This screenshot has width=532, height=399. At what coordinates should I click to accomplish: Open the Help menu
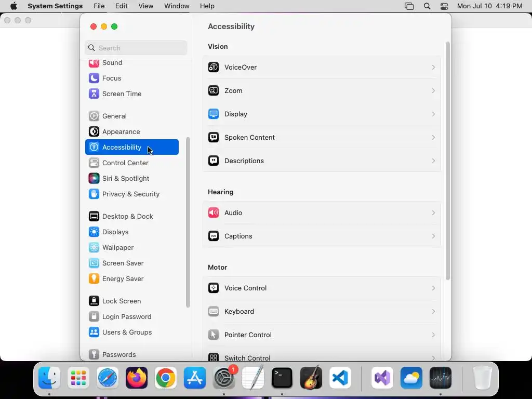pos(207,6)
